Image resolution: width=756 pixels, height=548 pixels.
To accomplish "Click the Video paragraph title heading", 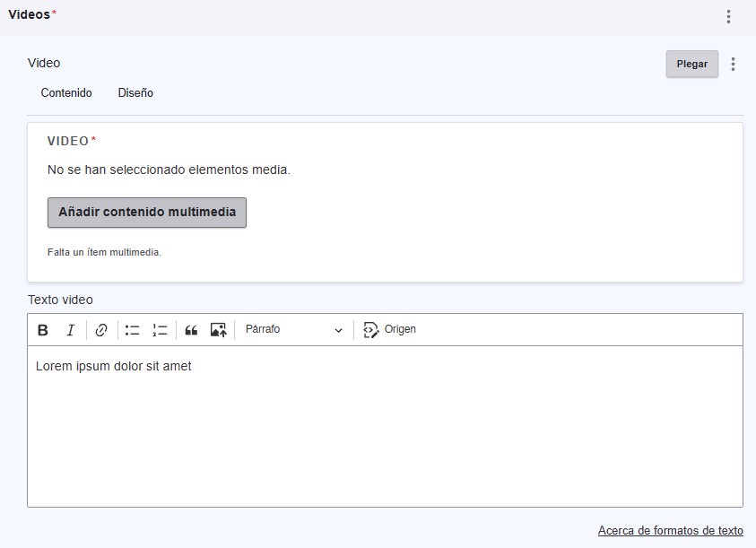I will [x=44, y=63].
